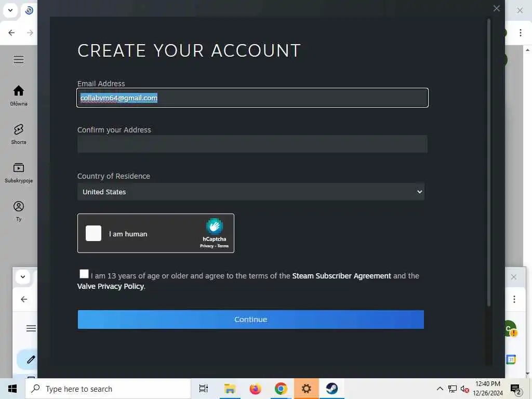Screen dimensions: 532x399
Task: Show hidden system tray icons
Action: (440, 389)
